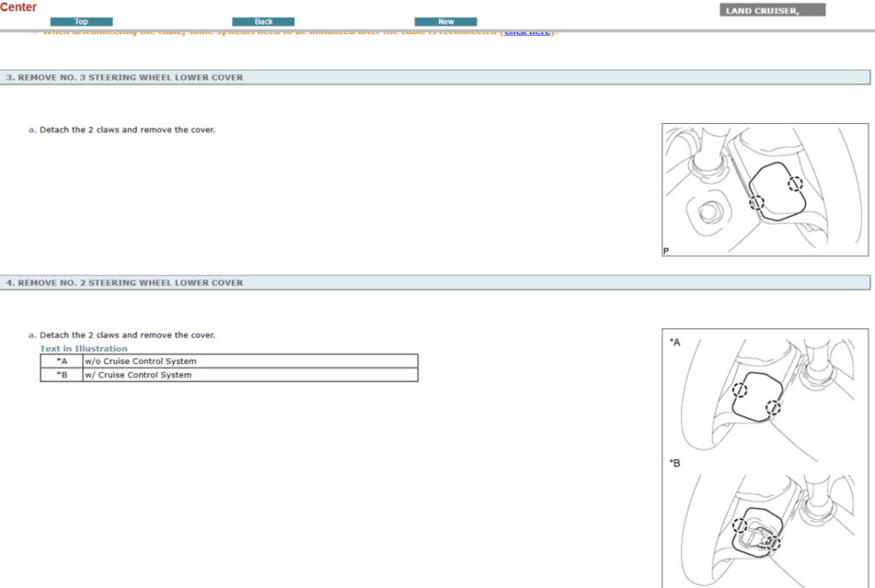This screenshot has width=875, height=588.
Task: Select the 'Remove No. 2 Steering Wheel Lower Cover' header
Action: [x=125, y=283]
